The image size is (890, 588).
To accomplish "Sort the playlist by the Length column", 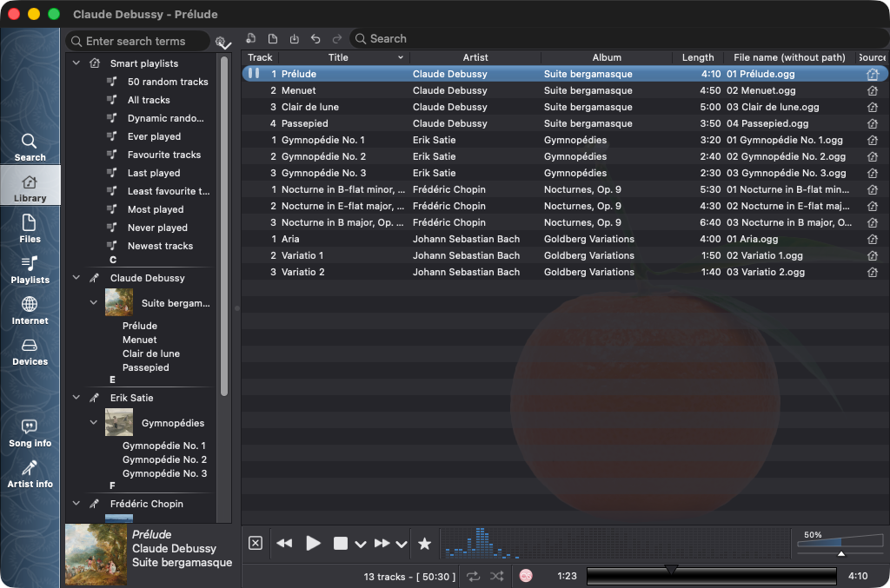I will [x=698, y=57].
